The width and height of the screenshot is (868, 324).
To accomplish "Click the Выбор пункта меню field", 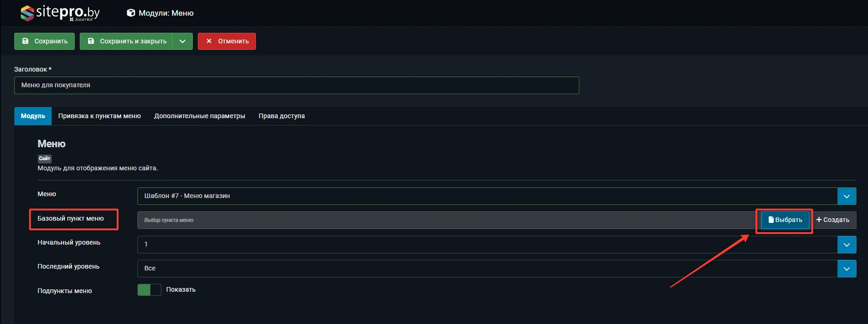I will click(446, 220).
